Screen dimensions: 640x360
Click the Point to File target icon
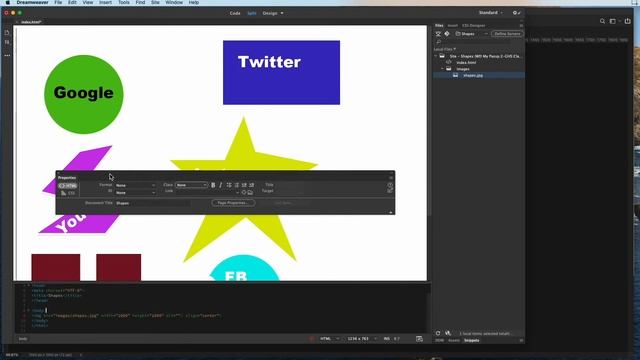tap(244, 193)
